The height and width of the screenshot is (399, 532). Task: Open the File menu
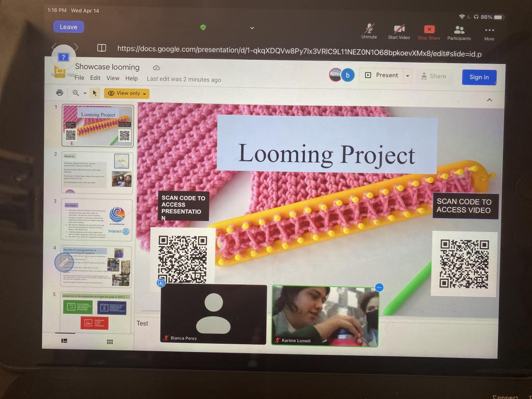[79, 78]
